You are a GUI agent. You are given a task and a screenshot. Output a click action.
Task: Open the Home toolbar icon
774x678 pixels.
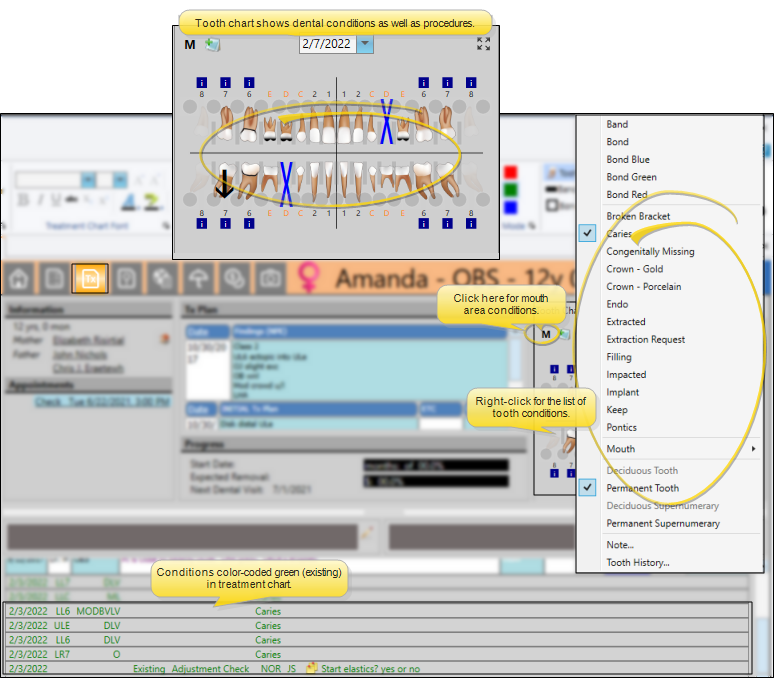(x=19, y=279)
